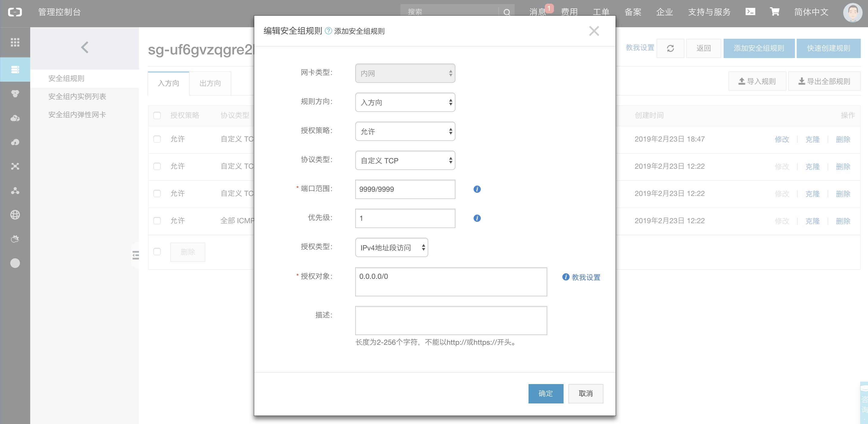
Task: Check the first rule row checkbox
Action: click(x=157, y=139)
